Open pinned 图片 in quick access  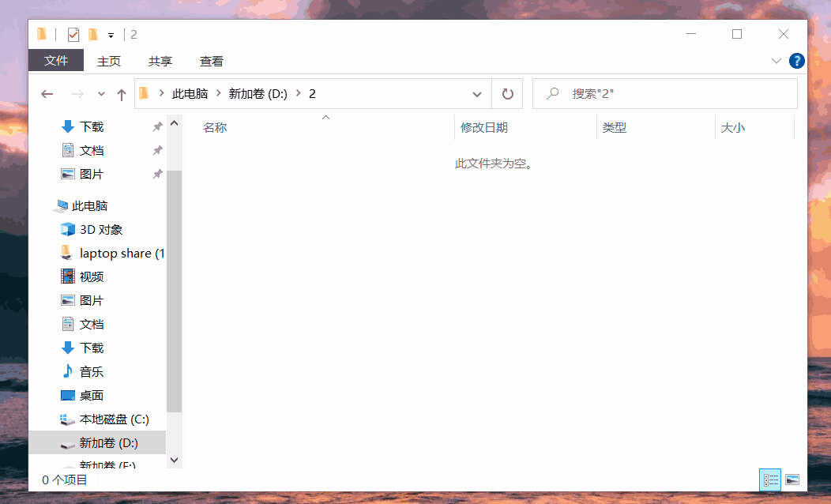[x=91, y=175]
